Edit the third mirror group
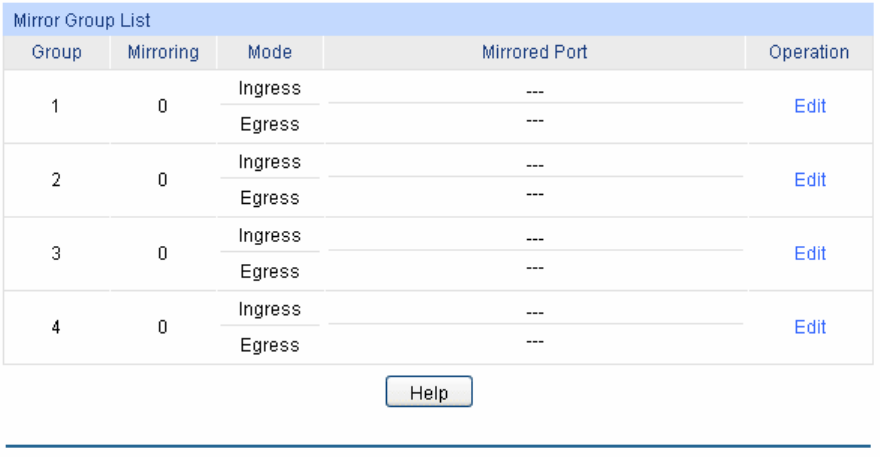 click(809, 253)
